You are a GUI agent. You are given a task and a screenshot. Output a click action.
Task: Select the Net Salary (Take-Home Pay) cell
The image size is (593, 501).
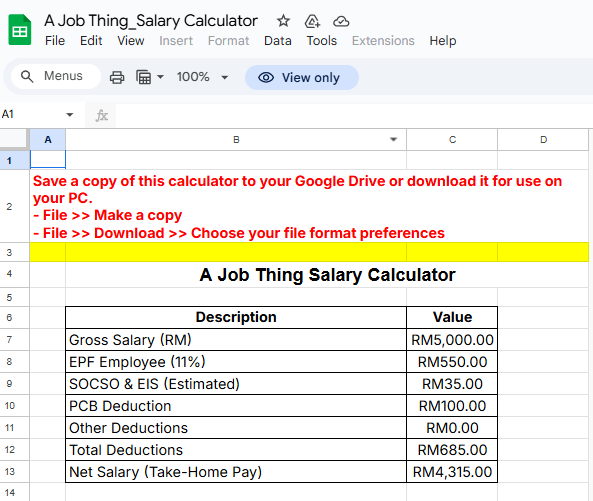click(236, 472)
